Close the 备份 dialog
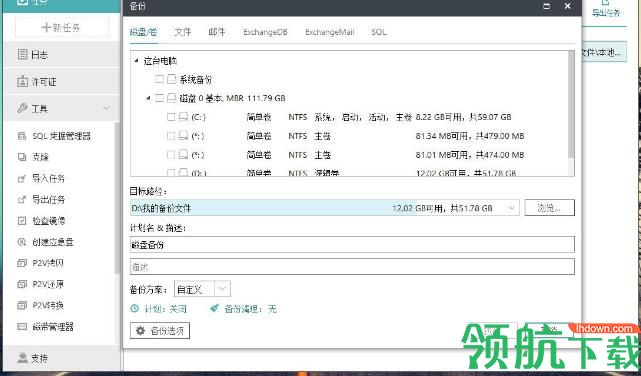The width and height of the screenshot is (641, 376). pos(568,6)
